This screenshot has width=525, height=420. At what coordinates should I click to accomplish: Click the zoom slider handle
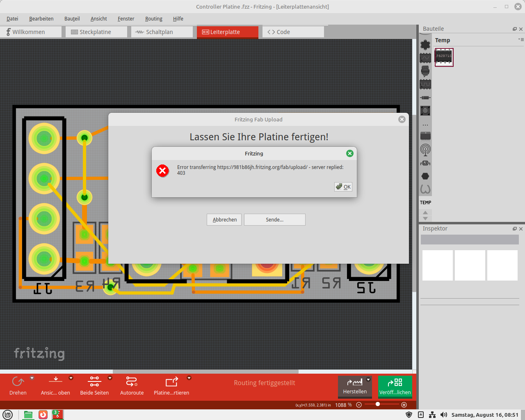(x=378, y=404)
